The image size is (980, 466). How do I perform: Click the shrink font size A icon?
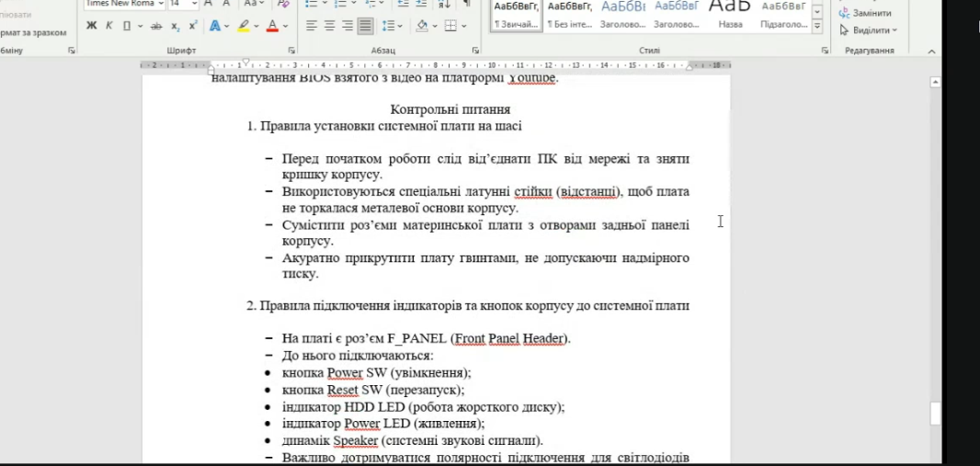pos(226,3)
